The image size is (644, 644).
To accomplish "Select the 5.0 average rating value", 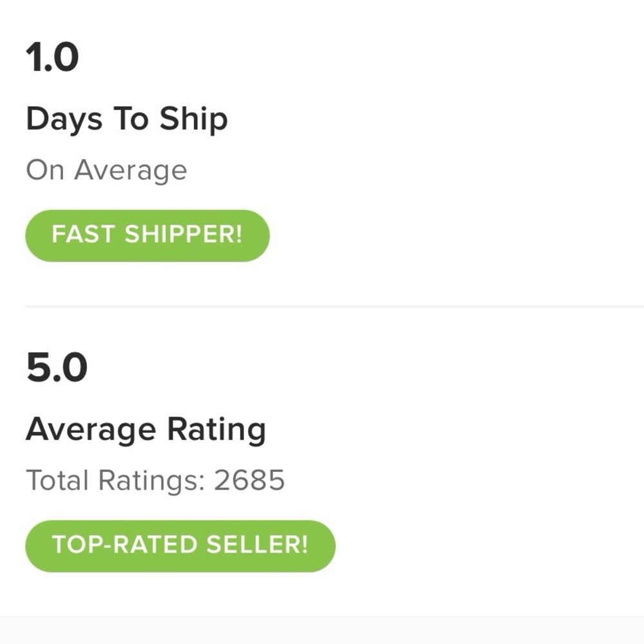I will [57, 367].
